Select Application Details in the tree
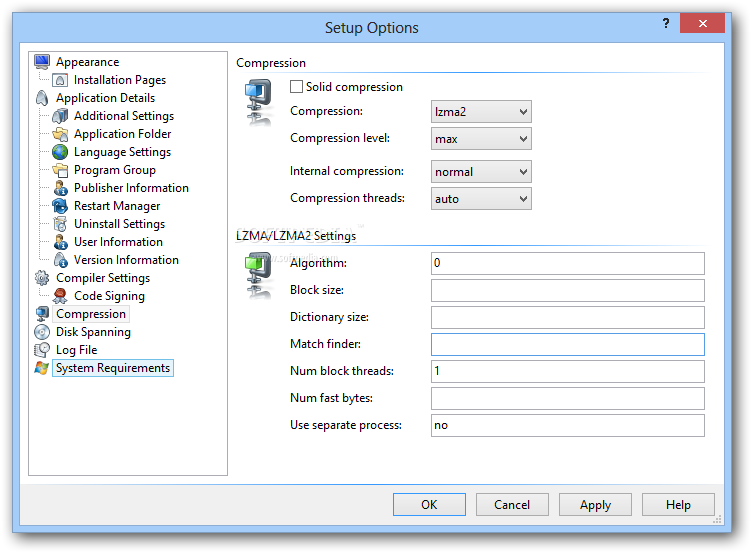The height and width of the screenshot is (553, 752). pos(106,98)
